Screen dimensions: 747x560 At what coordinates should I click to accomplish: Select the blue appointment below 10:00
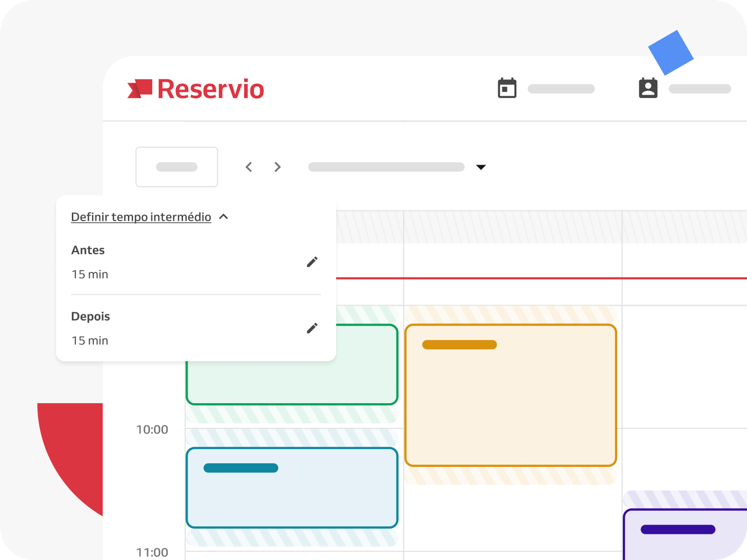pyautogui.click(x=291, y=488)
